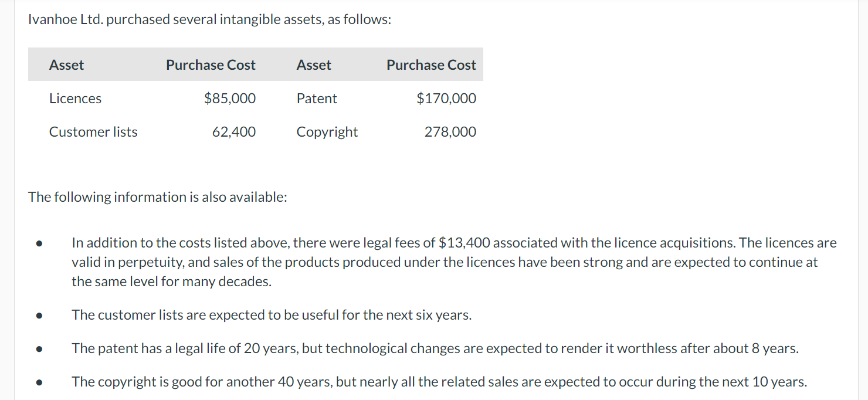The width and height of the screenshot is (868, 400).
Task: Click the line 'the same level for many decades'
Action: pos(171,282)
